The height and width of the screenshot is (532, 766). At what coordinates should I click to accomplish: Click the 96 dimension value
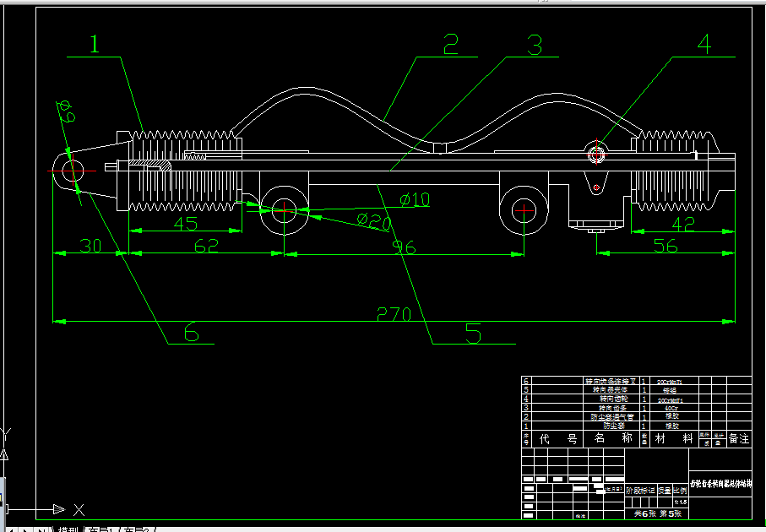coord(405,247)
